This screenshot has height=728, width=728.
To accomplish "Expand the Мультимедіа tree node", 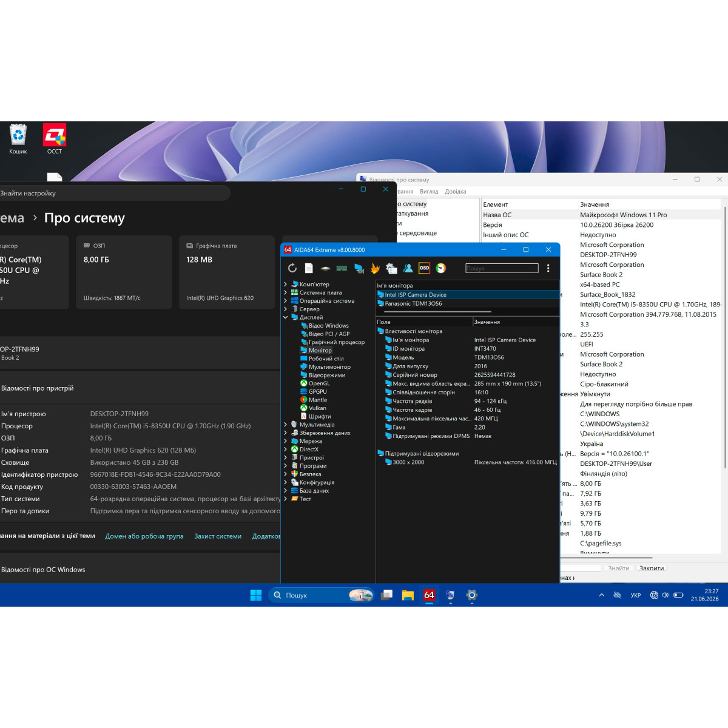I will click(x=285, y=425).
